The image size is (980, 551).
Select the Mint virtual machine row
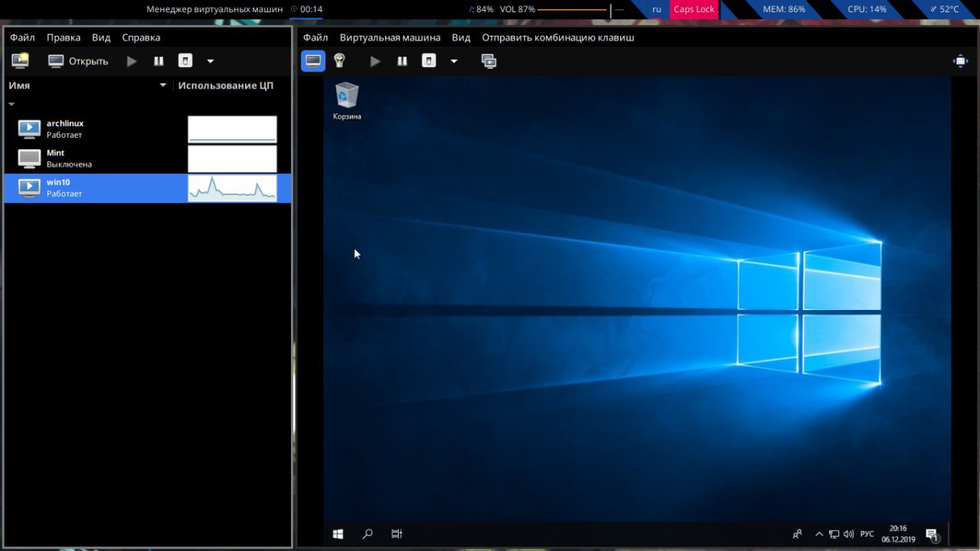[x=147, y=158]
